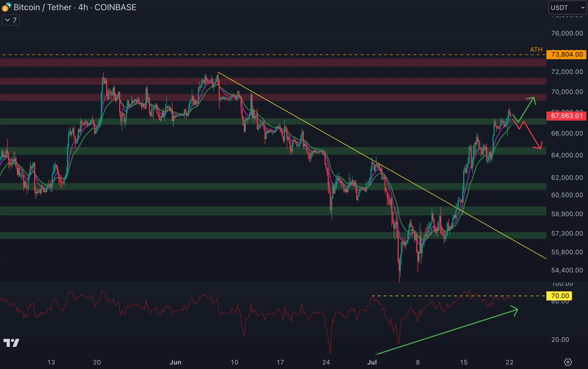Open the USDT currency dropdown
The image size is (588, 369).
pyautogui.click(x=567, y=8)
